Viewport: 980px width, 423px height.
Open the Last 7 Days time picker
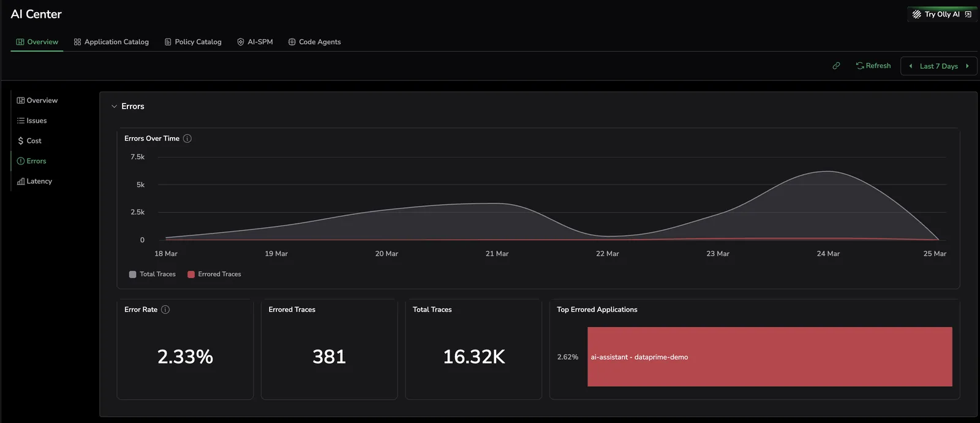(x=939, y=66)
